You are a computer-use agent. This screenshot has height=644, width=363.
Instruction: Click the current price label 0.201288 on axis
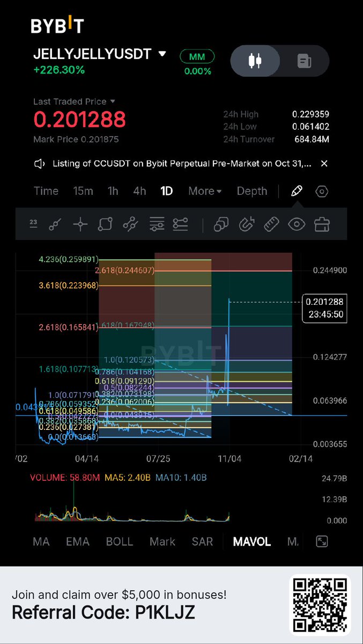pyautogui.click(x=324, y=308)
